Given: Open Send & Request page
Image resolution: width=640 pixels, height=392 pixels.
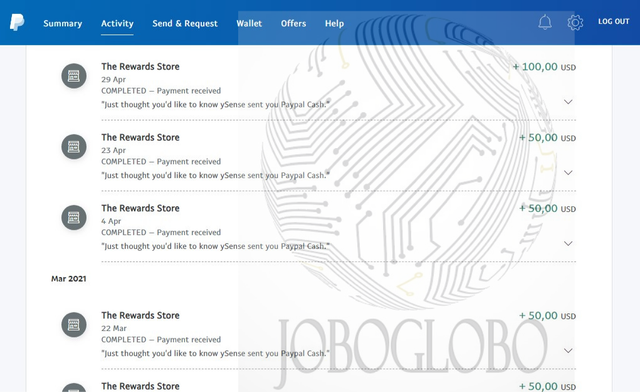Looking at the screenshot, I should pos(185,24).
